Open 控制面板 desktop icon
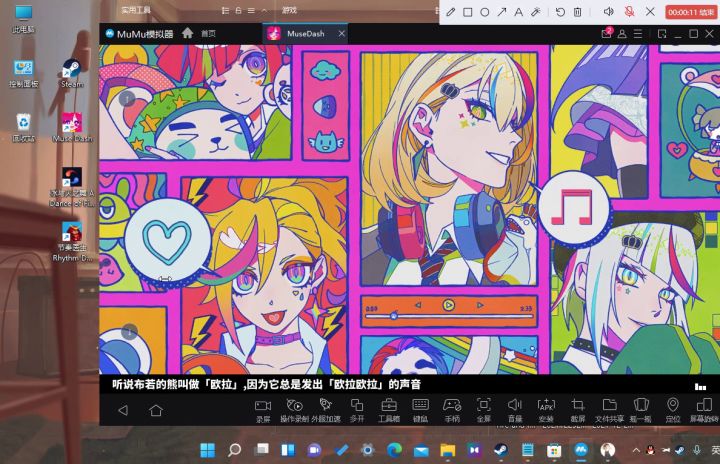The image size is (720, 464). 23,74
